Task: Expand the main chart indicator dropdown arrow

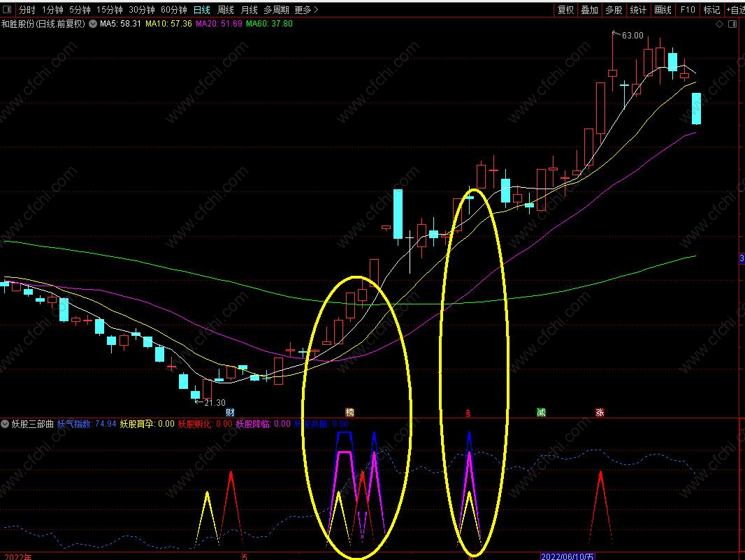Action: [93, 24]
